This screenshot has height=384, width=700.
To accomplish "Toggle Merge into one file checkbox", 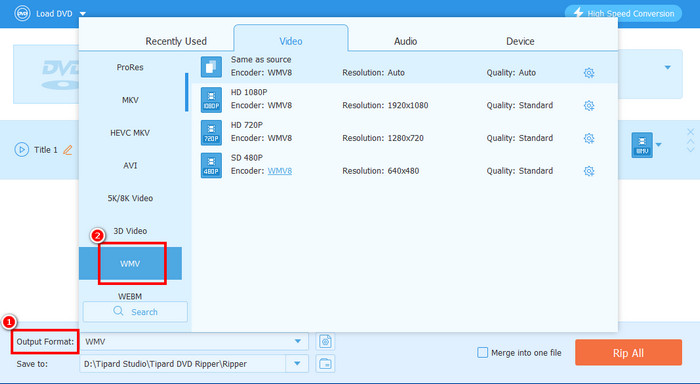I will click(483, 353).
